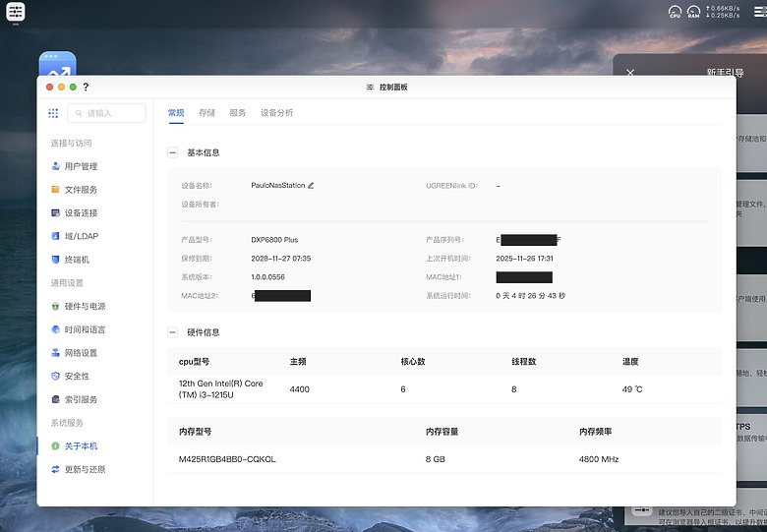767x532 pixels.
Task: Open 网络设置 in the sidebar
Action: pos(81,353)
